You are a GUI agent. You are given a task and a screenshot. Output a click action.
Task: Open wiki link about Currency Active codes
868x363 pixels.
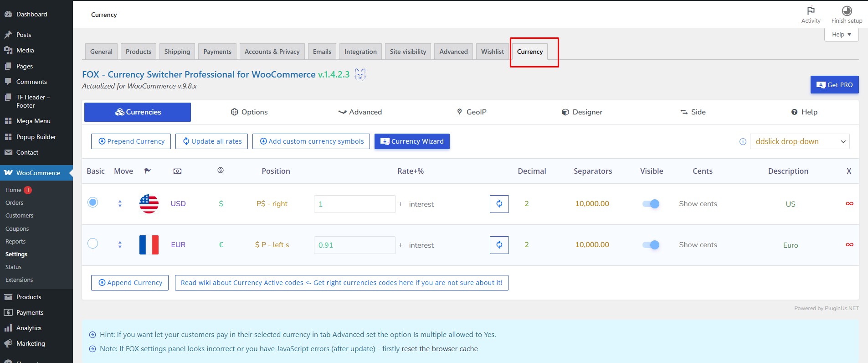click(341, 283)
